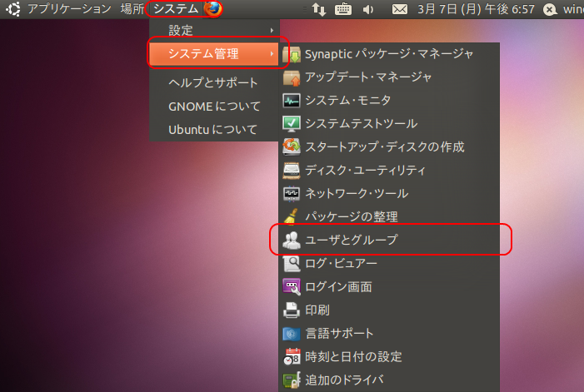This screenshot has width=584, height=392.
Task: Open the mail envelope messaging indicator
Action: (x=400, y=9)
